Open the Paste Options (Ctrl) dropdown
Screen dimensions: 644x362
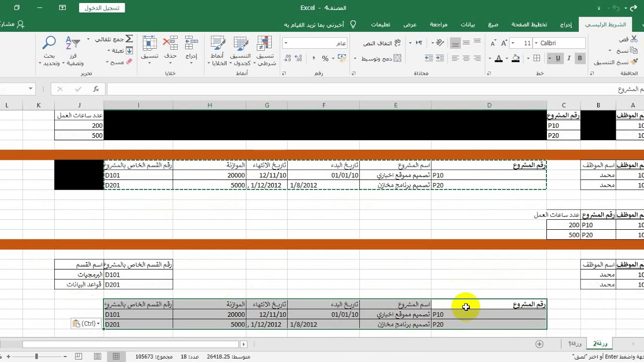point(86,324)
